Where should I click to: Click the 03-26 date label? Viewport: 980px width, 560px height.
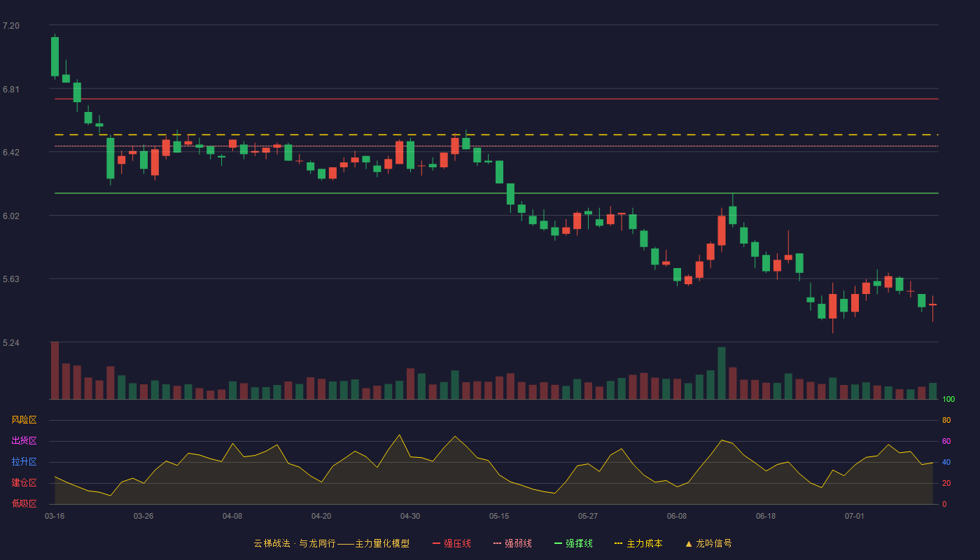(143, 516)
